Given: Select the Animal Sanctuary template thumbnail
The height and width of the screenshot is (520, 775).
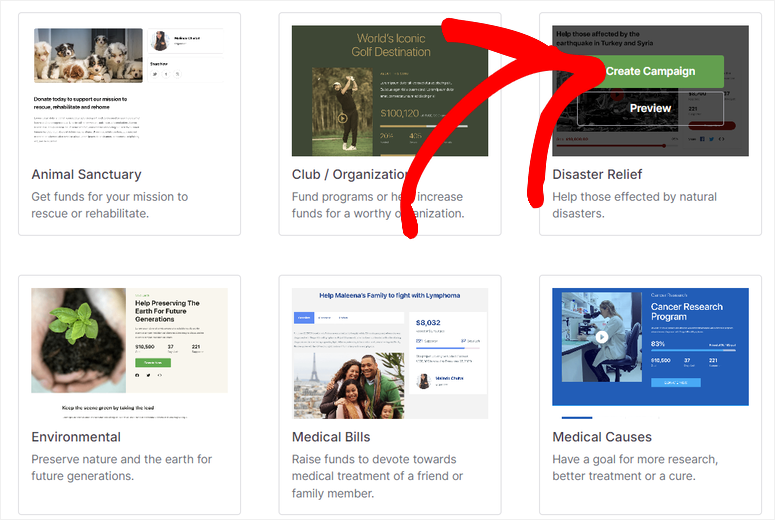Looking at the screenshot, I should tap(129, 91).
